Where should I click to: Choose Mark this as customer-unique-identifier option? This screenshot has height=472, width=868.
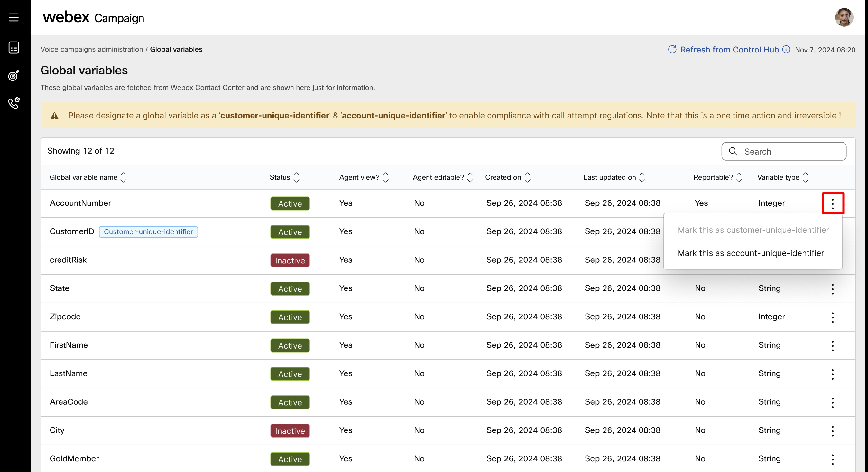tap(753, 230)
